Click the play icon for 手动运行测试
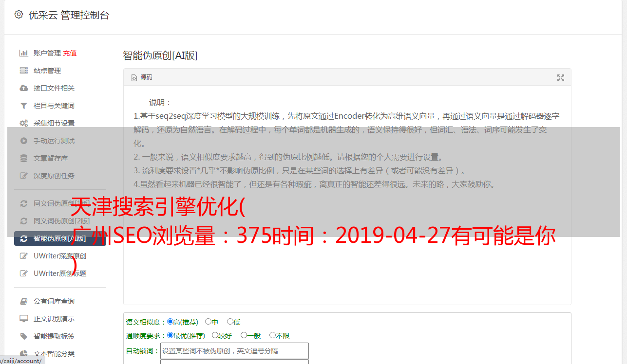Screen dimensions: 627x364 pyautogui.click(x=23, y=141)
